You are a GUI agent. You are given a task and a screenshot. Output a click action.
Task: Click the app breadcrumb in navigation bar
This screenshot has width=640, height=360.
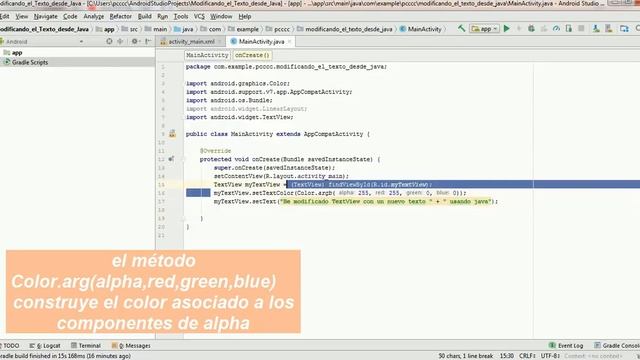(105, 29)
